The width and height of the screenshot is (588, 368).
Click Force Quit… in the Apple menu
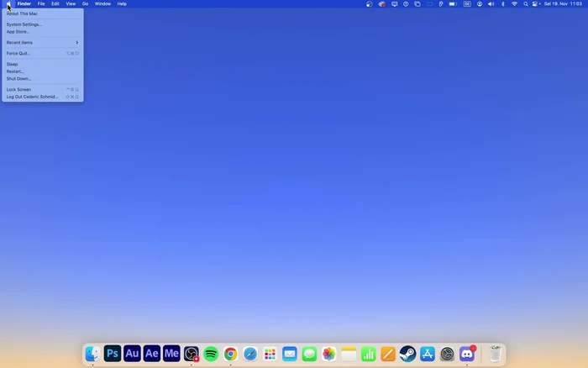pos(18,53)
